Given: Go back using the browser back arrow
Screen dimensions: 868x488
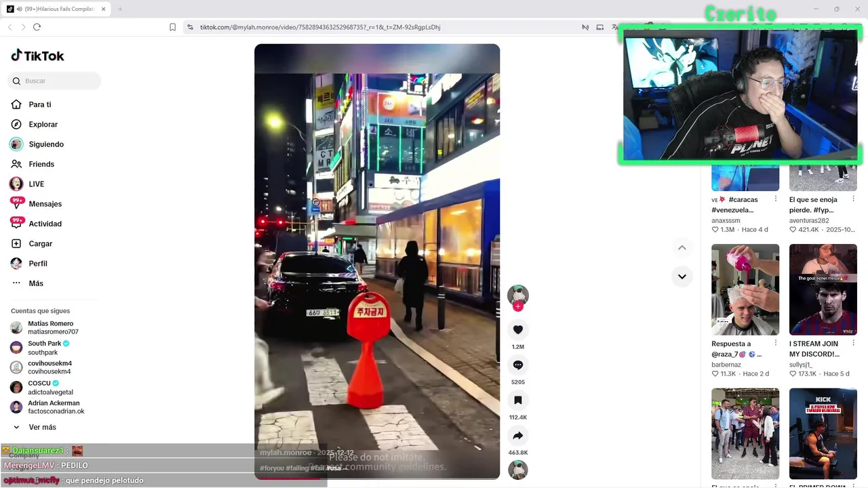Looking at the screenshot, I should click(9, 27).
